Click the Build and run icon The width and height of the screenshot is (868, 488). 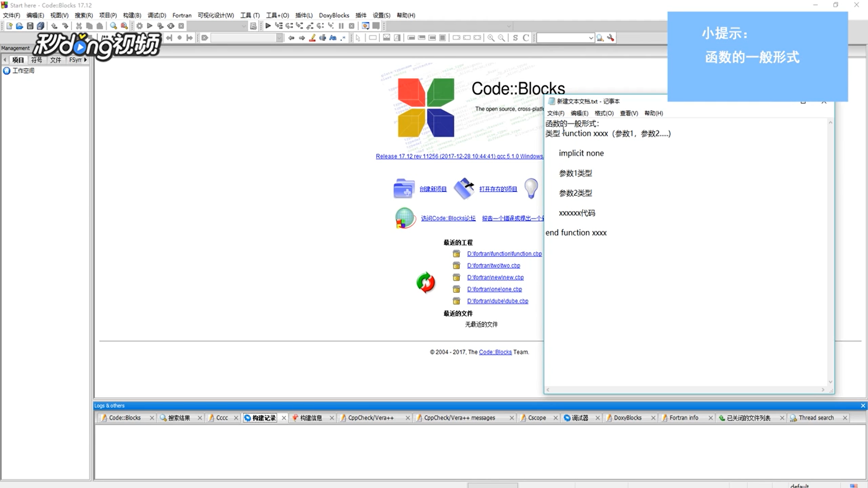tap(160, 26)
